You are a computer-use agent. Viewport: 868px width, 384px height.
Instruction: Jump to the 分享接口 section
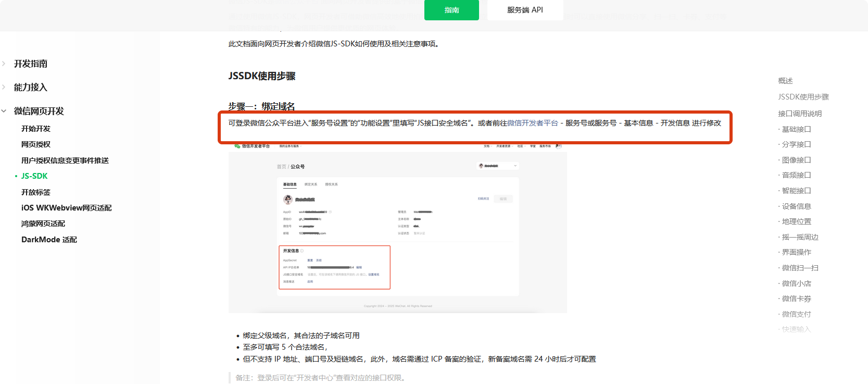click(x=797, y=144)
